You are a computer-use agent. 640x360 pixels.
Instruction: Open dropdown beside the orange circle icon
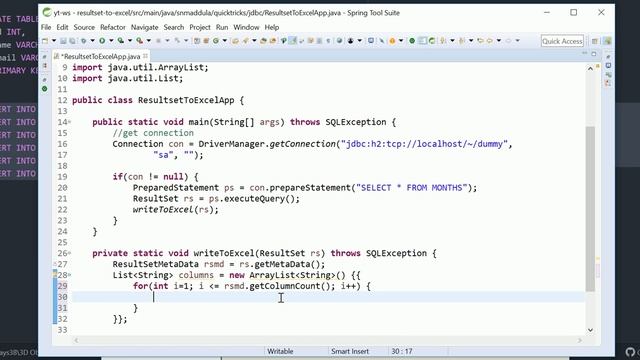(x=401, y=41)
